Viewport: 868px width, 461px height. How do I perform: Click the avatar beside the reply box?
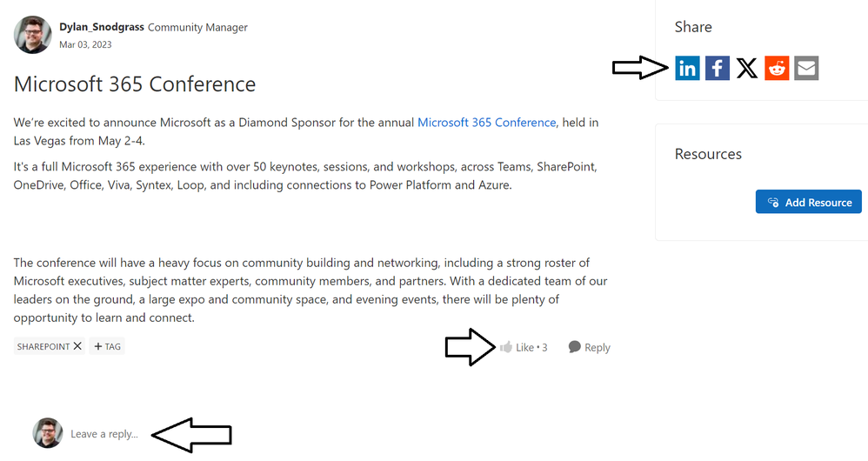[x=48, y=433]
